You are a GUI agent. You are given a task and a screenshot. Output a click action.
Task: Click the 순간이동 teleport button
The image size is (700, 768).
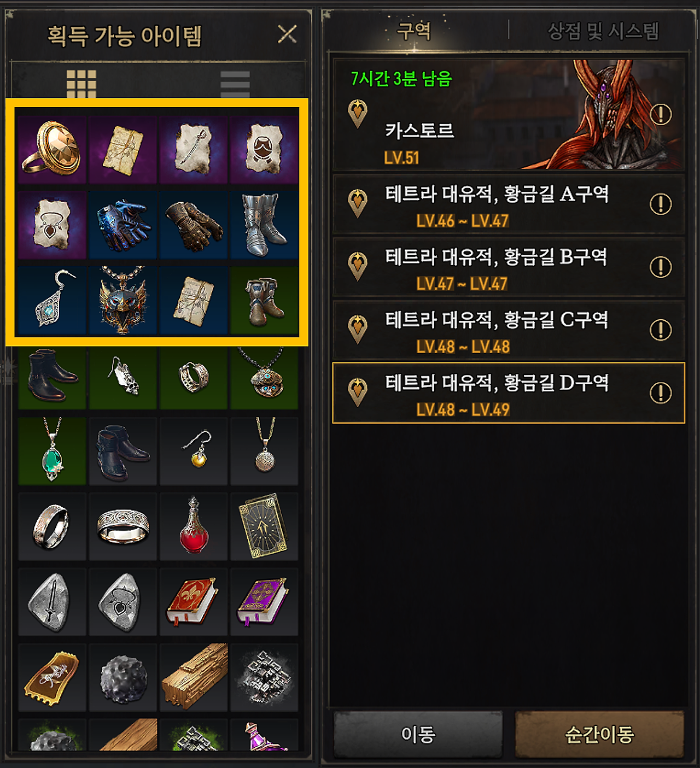(x=599, y=734)
